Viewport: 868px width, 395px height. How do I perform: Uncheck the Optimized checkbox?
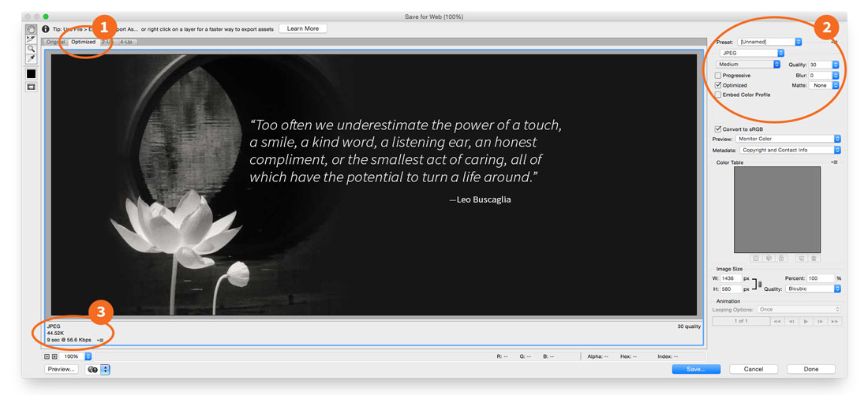click(x=718, y=85)
